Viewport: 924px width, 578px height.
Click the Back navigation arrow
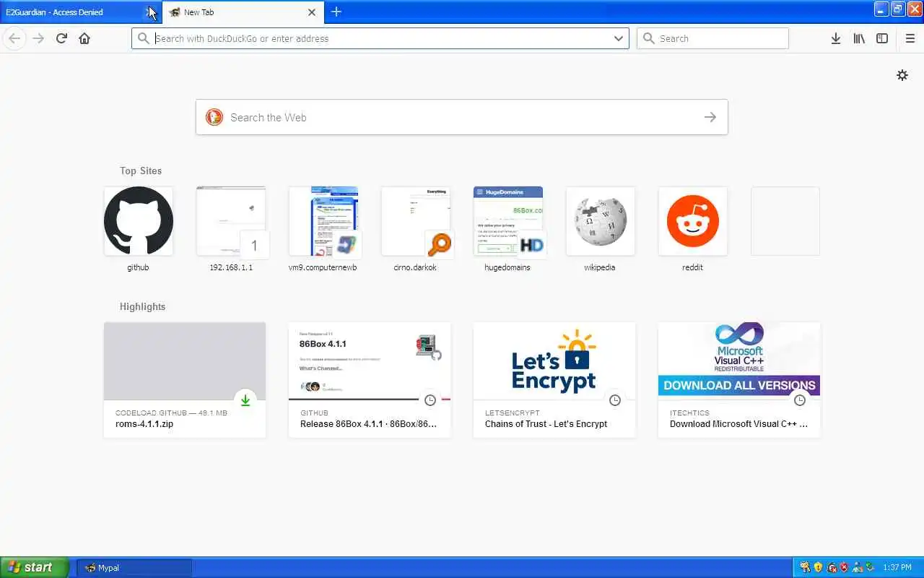pyautogui.click(x=14, y=38)
